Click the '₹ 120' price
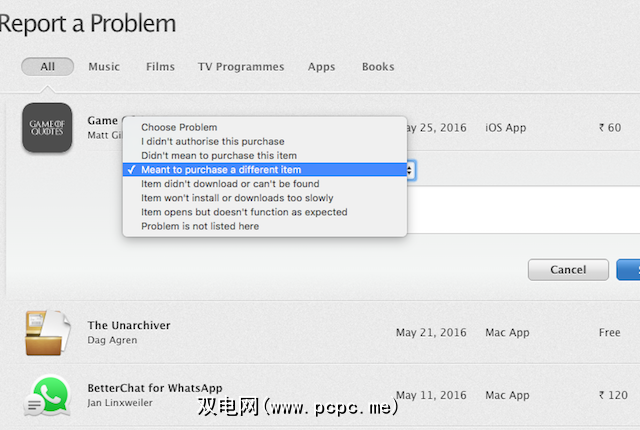The height and width of the screenshot is (430, 640). tap(613, 395)
